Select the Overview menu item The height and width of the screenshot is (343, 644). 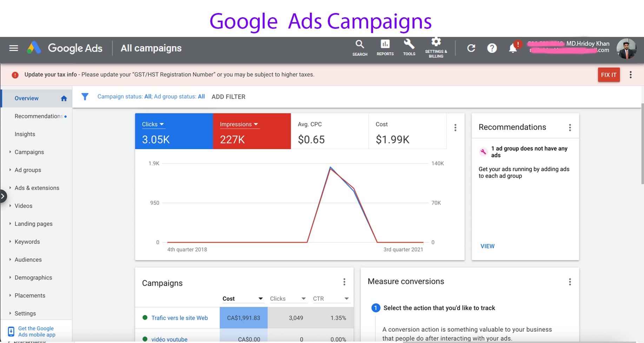click(36, 98)
